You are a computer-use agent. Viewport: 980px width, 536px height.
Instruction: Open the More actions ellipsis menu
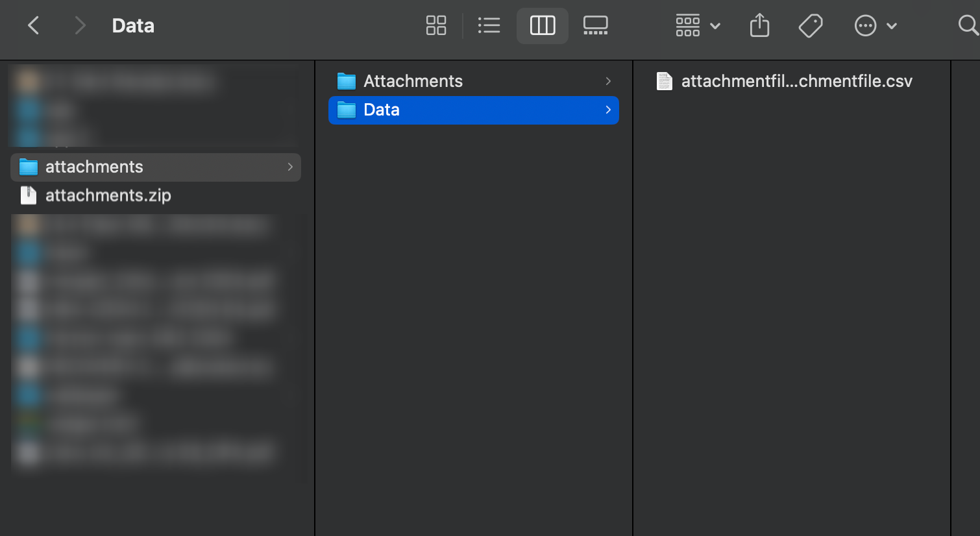(x=875, y=26)
